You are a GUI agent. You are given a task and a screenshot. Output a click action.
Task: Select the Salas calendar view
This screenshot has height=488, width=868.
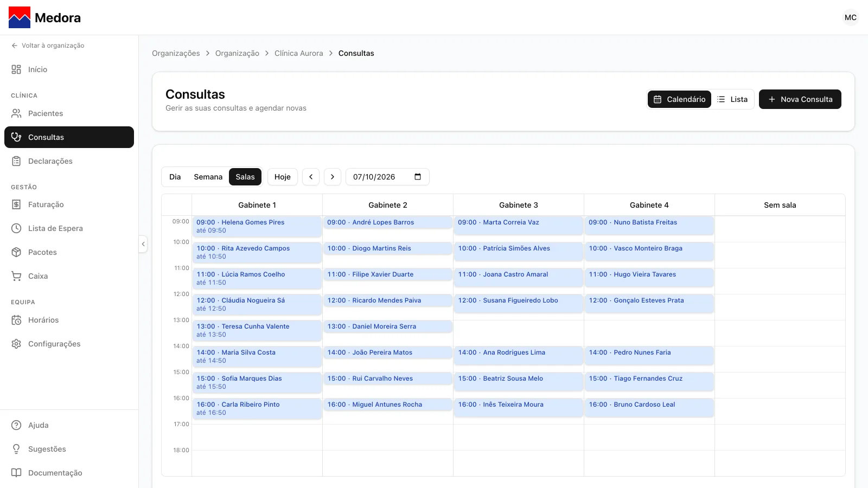coord(245,177)
